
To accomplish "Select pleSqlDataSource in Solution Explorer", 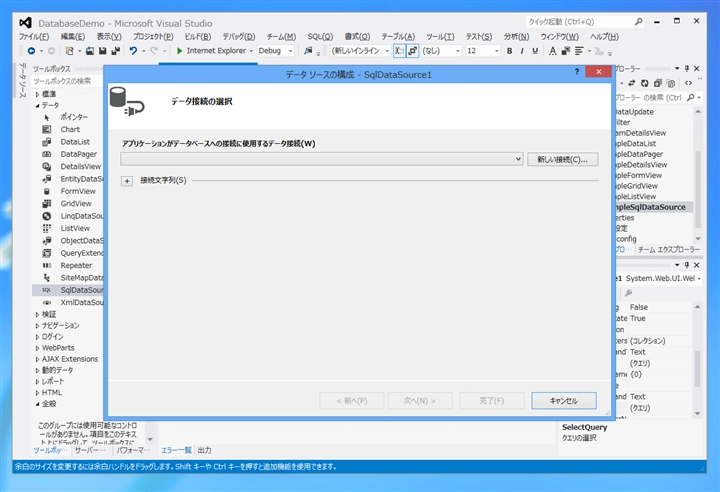I will coord(651,207).
